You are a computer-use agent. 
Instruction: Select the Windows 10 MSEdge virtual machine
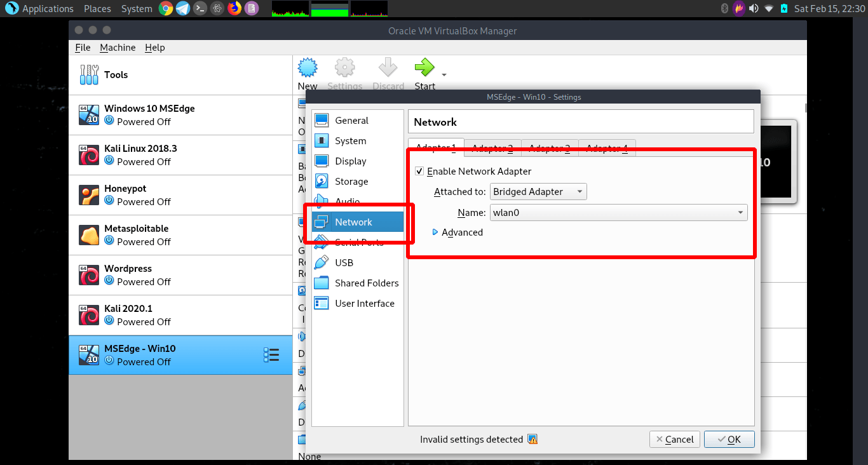[x=180, y=115]
